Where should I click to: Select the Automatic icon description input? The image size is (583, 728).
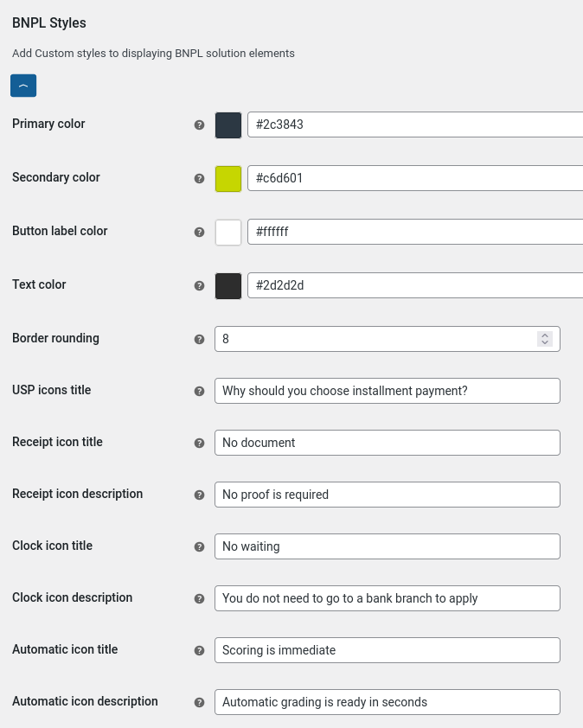[387, 702]
